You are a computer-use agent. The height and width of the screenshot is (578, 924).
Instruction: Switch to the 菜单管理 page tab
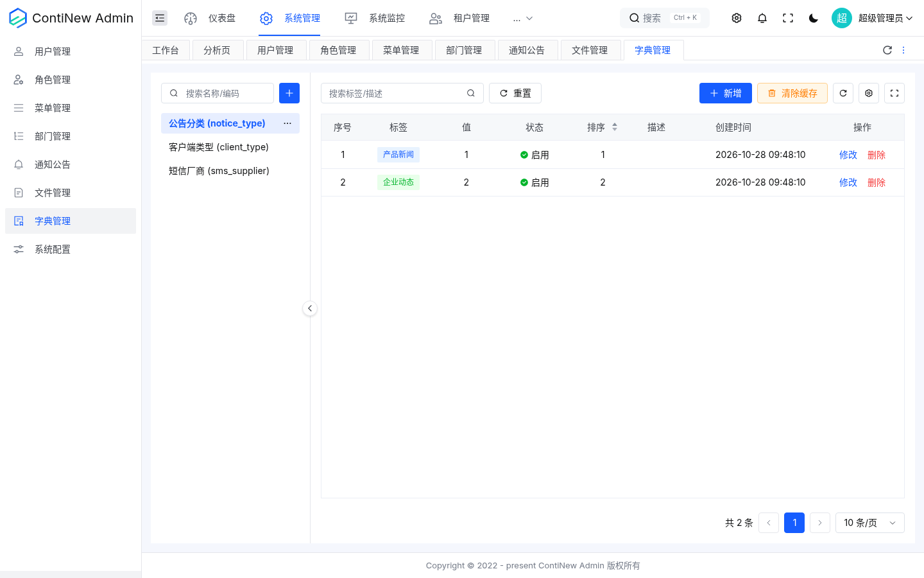[x=401, y=50]
